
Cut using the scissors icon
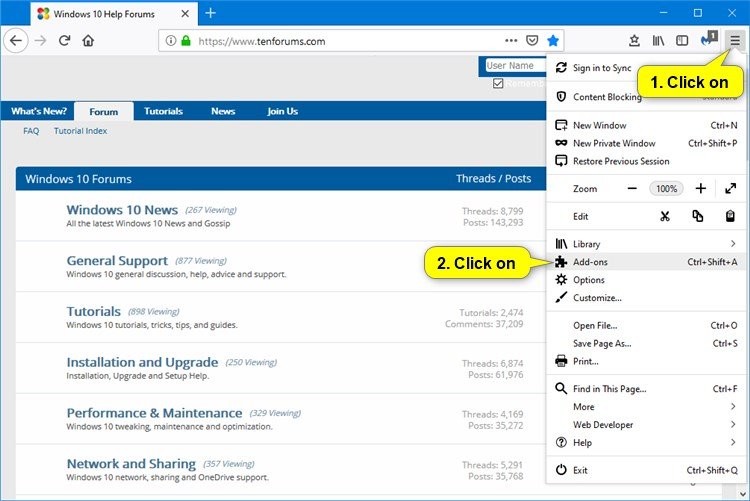pos(665,216)
